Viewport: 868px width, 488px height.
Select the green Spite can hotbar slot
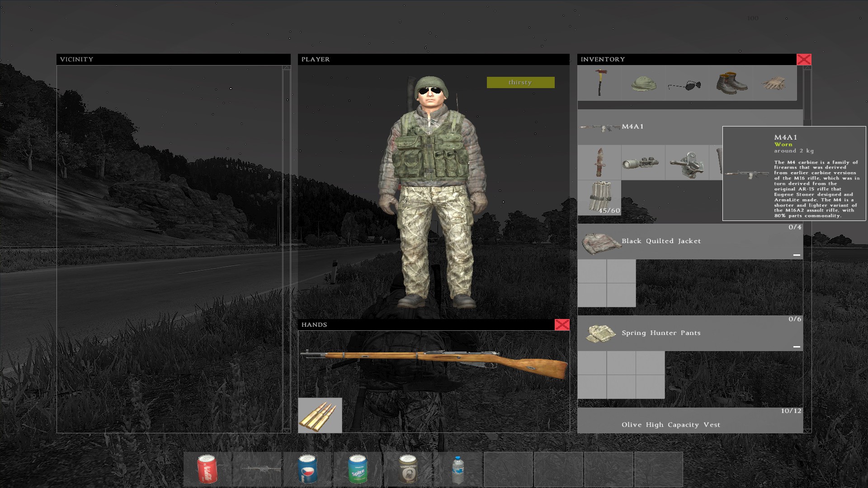pos(358,469)
